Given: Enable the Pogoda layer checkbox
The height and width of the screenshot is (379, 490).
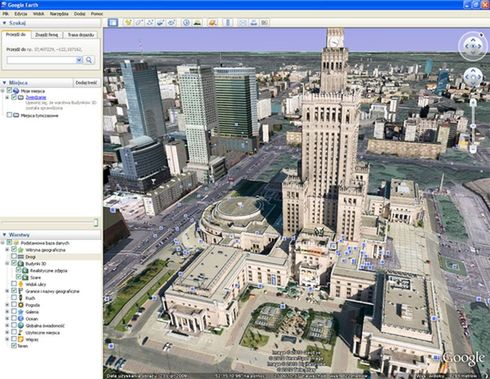Looking at the screenshot, I should click(x=14, y=305).
